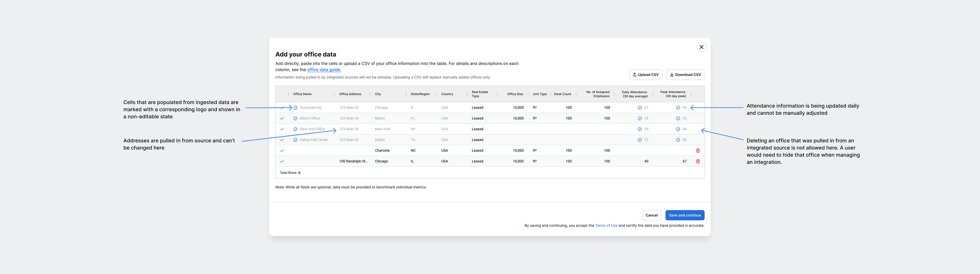Click the 100 Randolph St address cell
The image size is (980, 274).
coord(353,161)
